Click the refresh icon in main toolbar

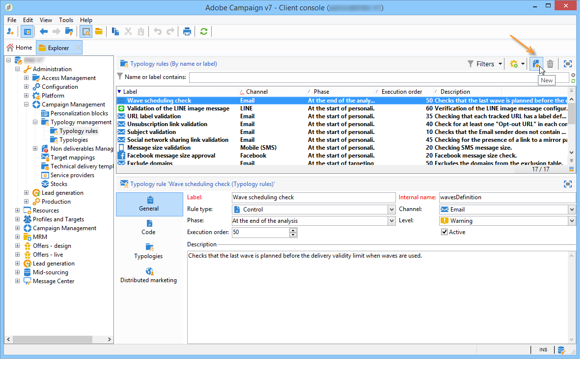click(x=204, y=31)
